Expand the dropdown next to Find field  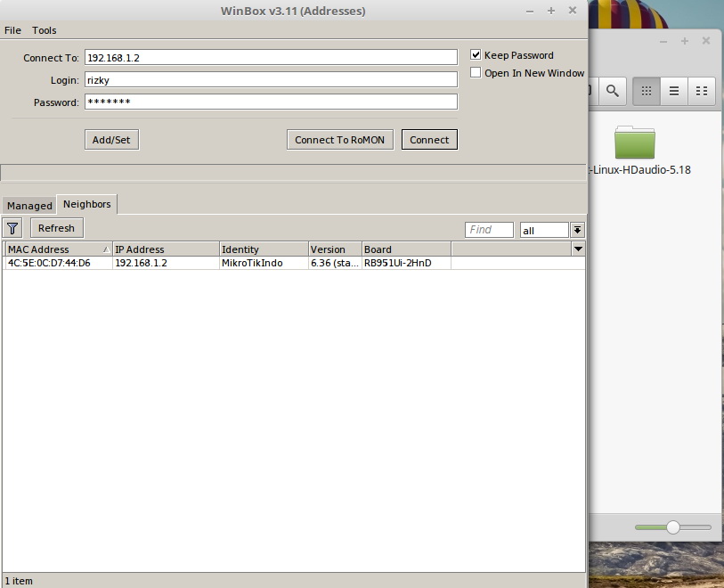577,229
